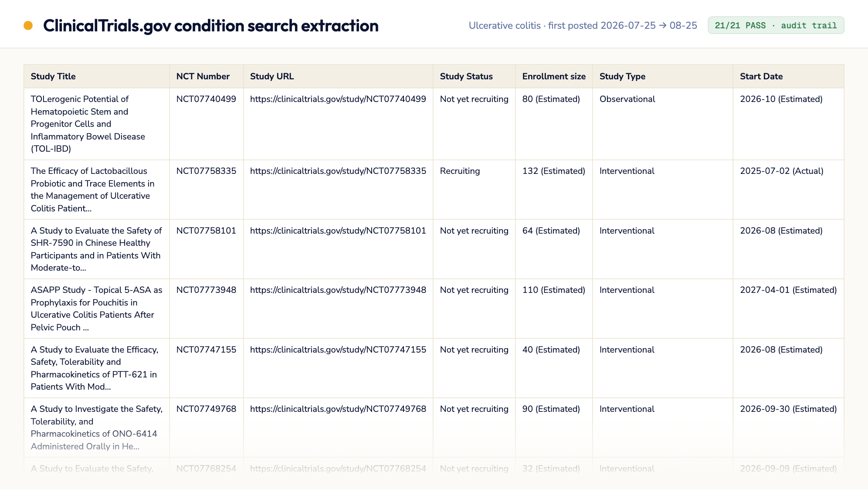This screenshot has height=489, width=868.
Task: Click the 21/21 PASS audit trail badge
Action: click(x=776, y=25)
